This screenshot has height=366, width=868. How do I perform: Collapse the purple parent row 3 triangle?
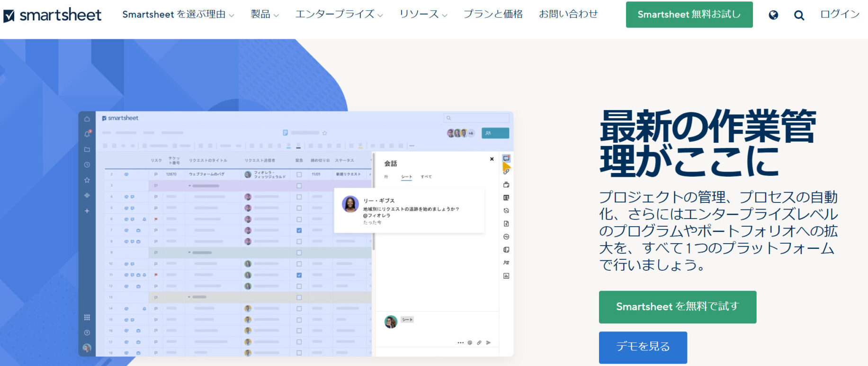pos(190,185)
